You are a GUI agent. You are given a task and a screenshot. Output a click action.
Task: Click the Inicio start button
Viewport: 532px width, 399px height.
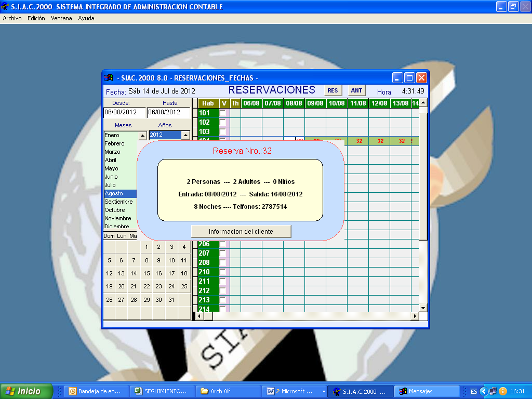[26, 391]
